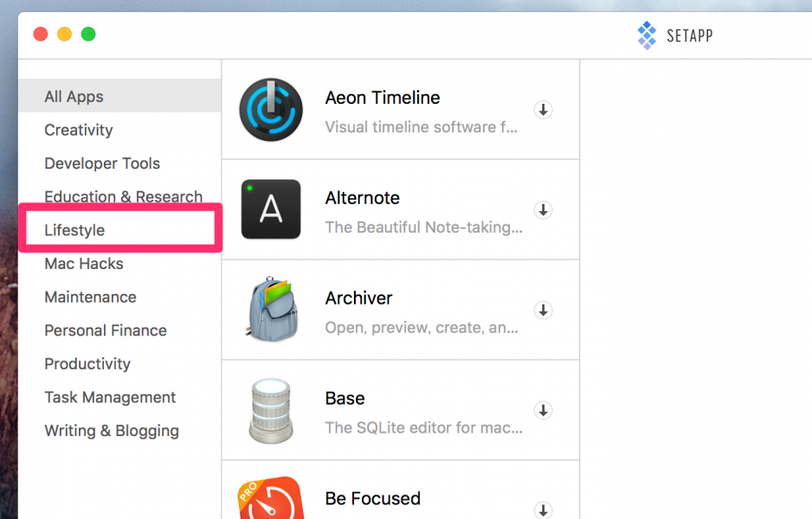The width and height of the screenshot is (812, 519).
Task: Click the Alternote app icon
Action: coord(271,209)
